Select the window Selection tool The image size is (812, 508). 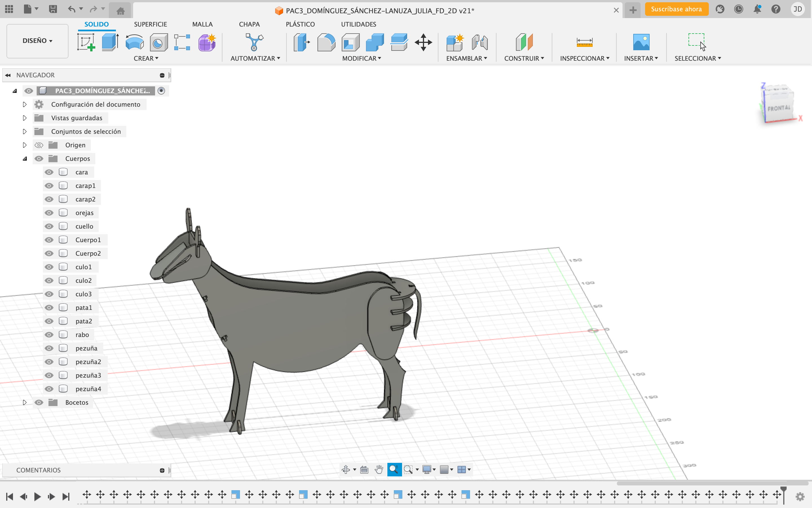pos(697,42)
